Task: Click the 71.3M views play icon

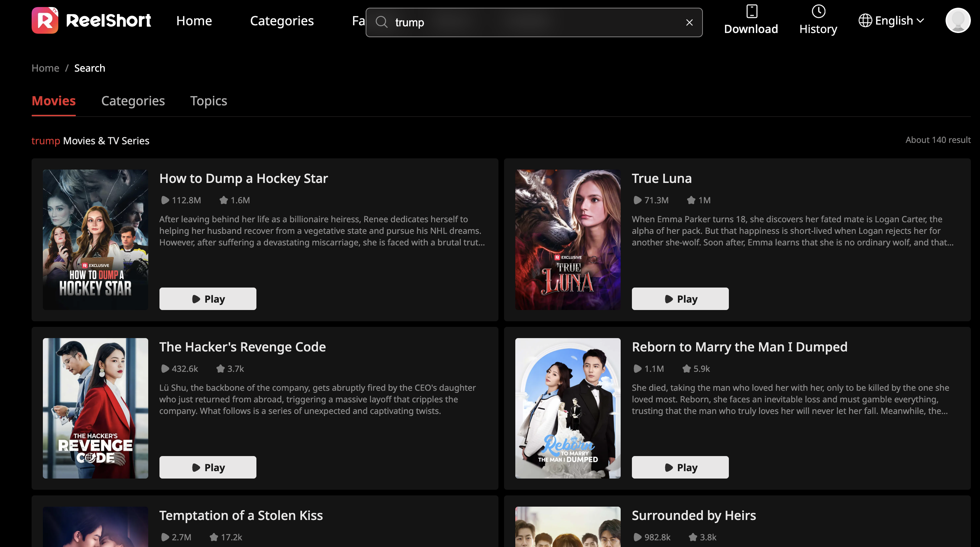Action: coord(637,200)
